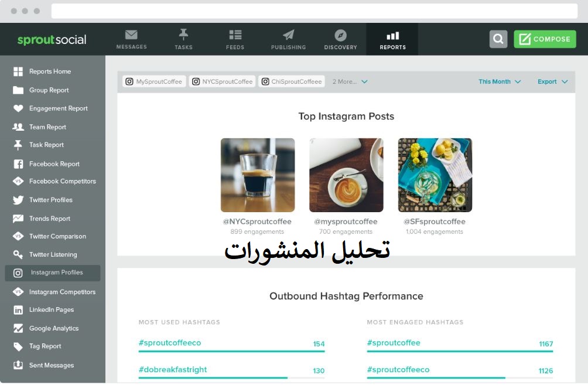Click the Engagement Report heart icon

coord(18,108)
